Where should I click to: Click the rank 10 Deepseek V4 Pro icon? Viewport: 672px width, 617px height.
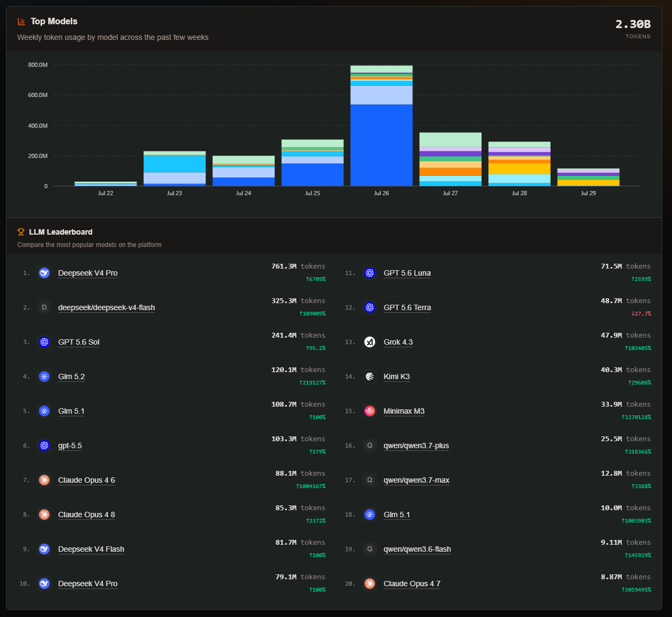(44, 584)
